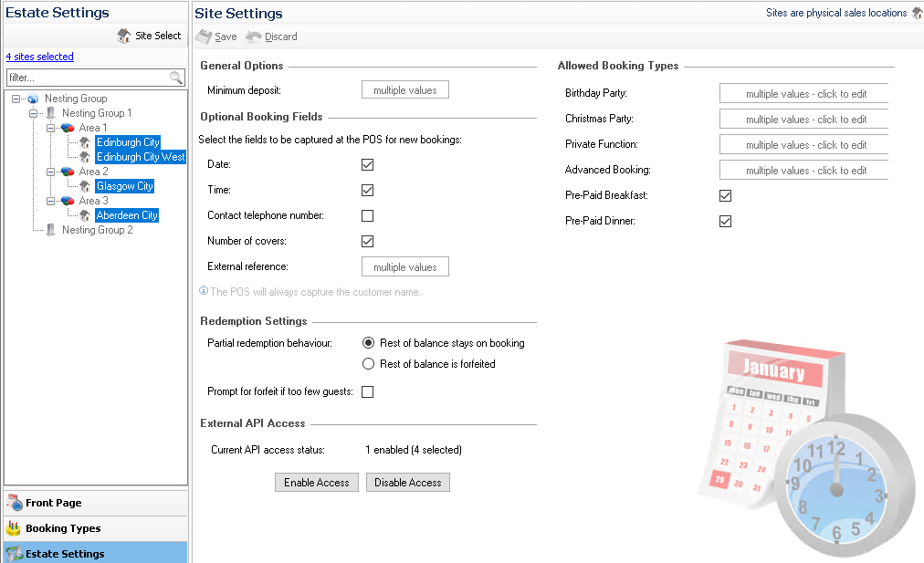Collapse the Nesting Group 1 node
The width and height of the screenshot is (924, 563).
pos(34,113)
